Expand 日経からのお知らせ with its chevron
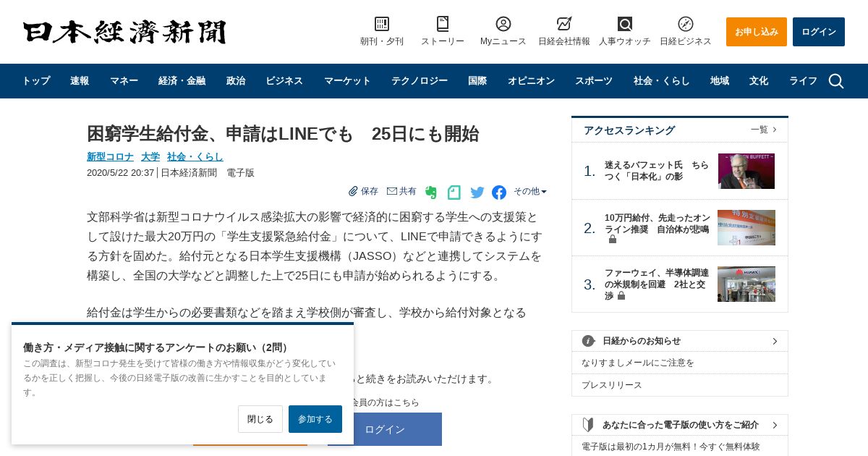This screenshot has width=868, height=456. point(775,341)
